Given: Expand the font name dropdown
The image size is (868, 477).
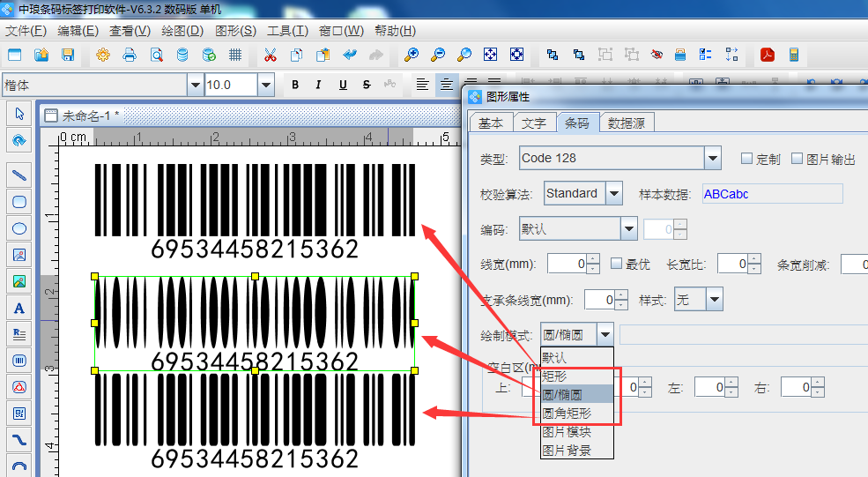Looking at the screenshot, I should pos(195,85).
